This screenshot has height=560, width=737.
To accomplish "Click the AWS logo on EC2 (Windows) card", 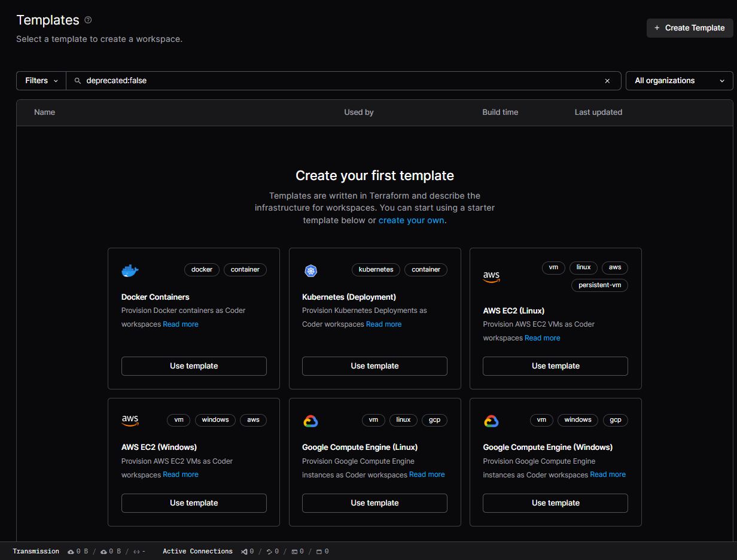I will pyautogui.click(x=130, y=421).
